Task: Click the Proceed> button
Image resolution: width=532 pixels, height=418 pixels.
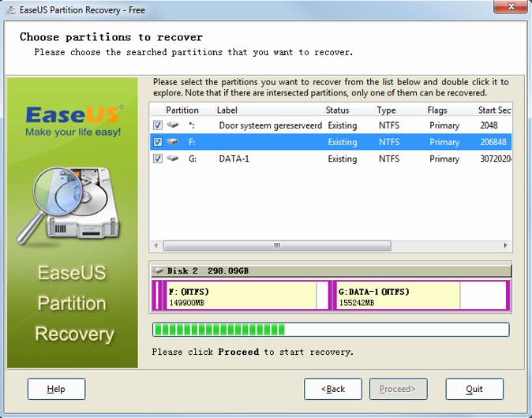Action: [398, 389]
